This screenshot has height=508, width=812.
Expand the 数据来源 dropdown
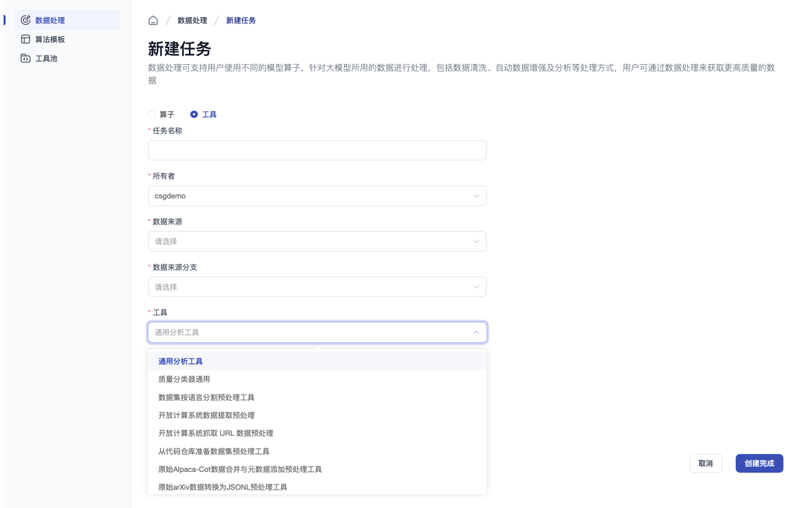pos(317,242)
